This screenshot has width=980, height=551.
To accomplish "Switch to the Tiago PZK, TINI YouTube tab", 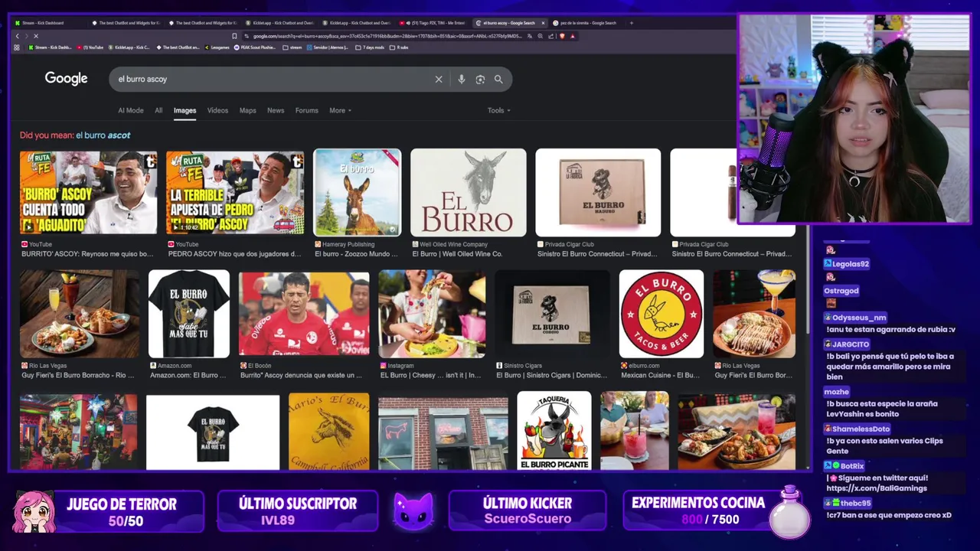I will (x=433, y=23).
